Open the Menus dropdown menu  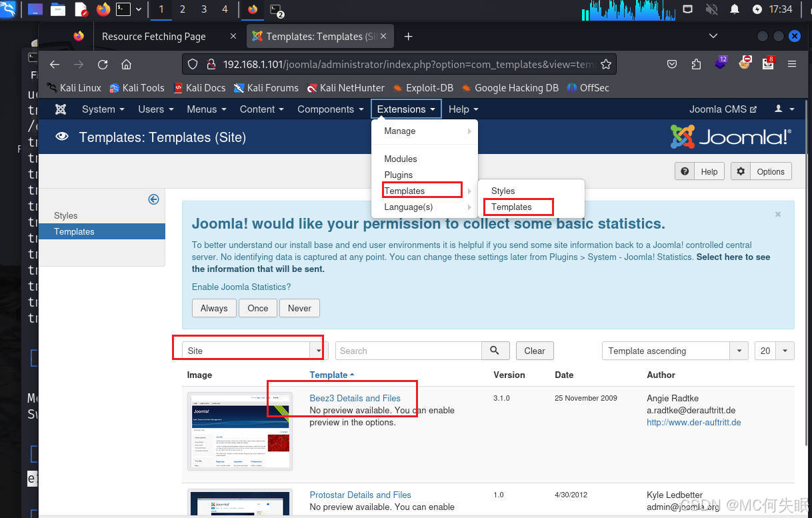click(x=207, y=109)
